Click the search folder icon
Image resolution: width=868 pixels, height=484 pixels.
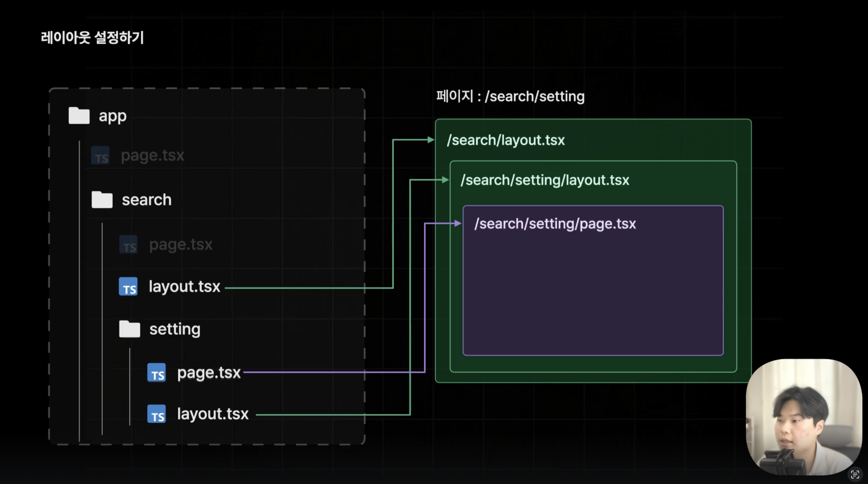coord(102,200)
